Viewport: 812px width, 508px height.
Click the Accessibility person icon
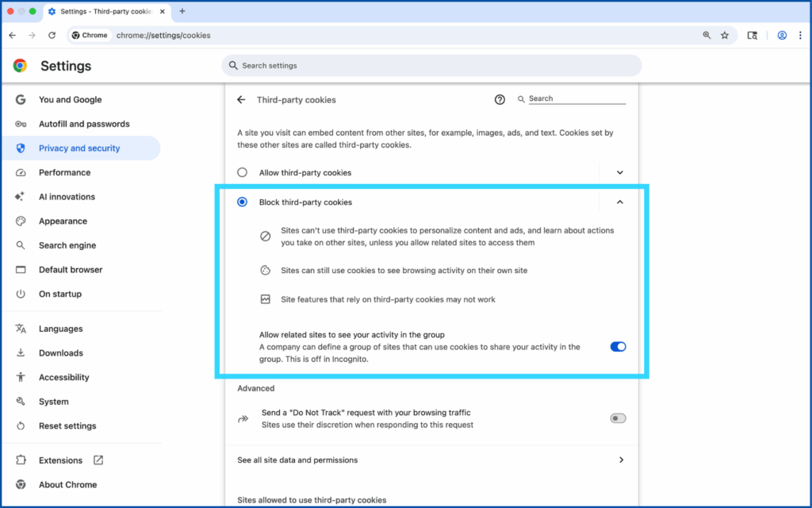20,377
